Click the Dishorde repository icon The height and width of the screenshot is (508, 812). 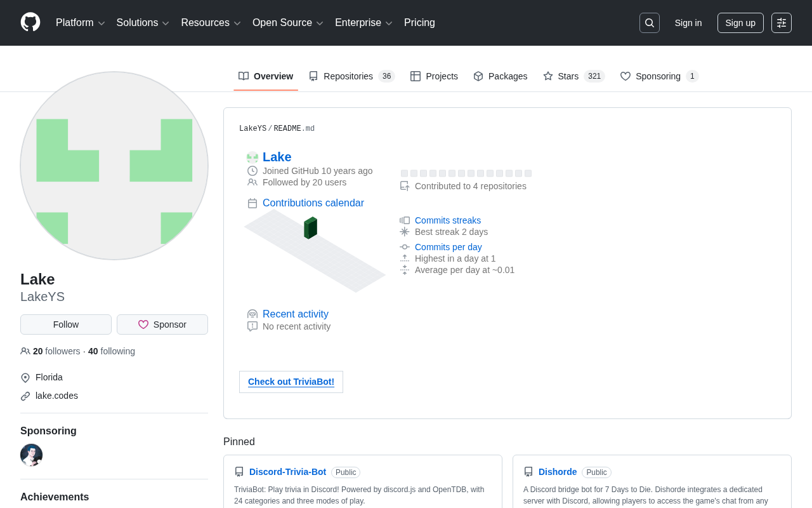528,472
